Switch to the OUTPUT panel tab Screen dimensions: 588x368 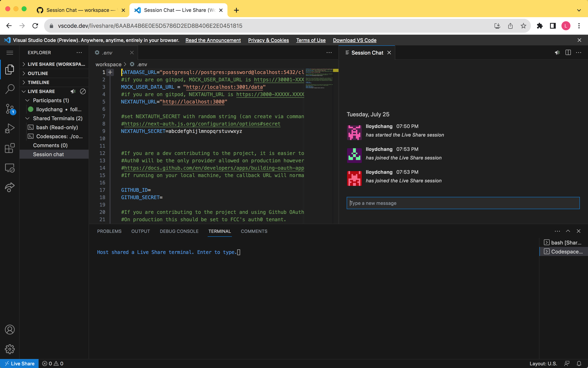coord(141,231)
